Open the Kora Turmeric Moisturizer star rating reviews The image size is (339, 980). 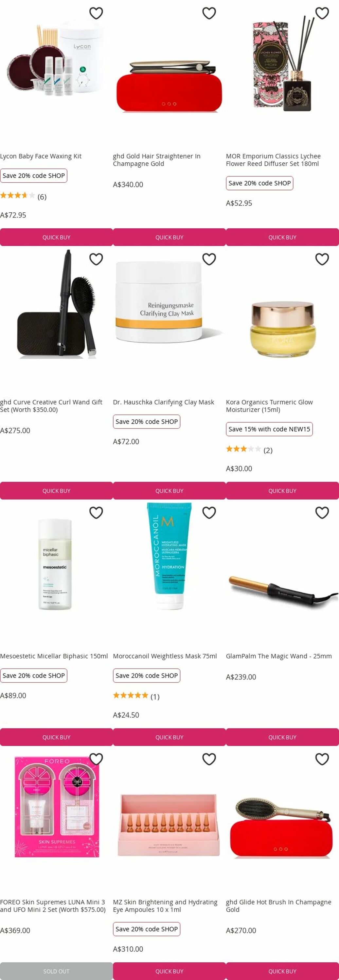tap(249, 450)
